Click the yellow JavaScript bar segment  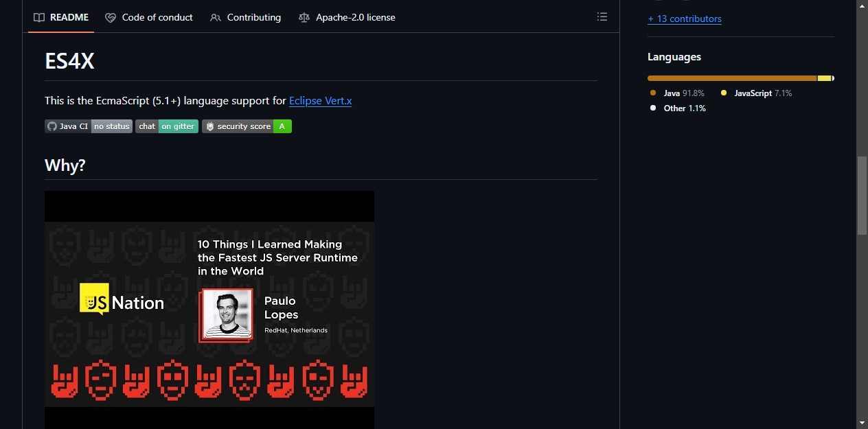point(824,78)
